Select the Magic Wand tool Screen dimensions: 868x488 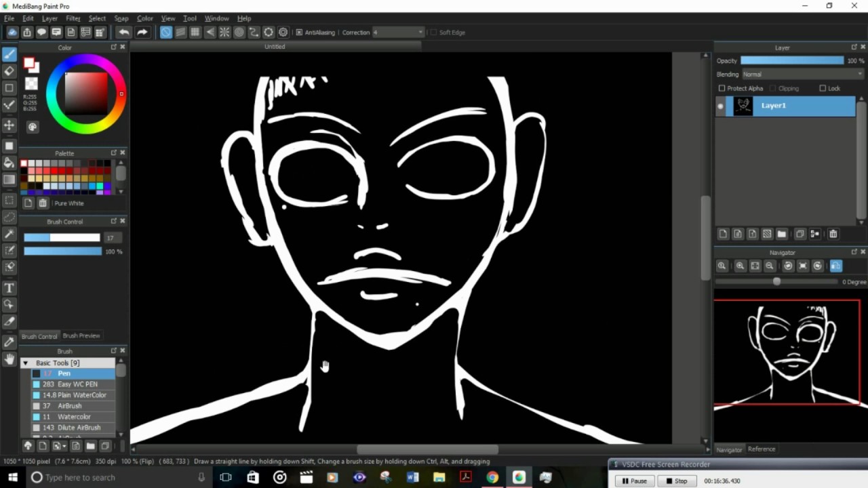click(9, 234)
